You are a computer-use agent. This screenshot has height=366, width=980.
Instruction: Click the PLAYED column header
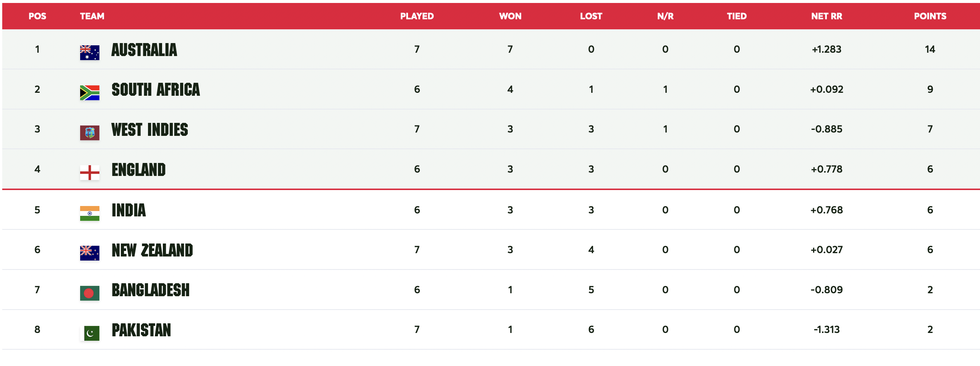point(417,16)
